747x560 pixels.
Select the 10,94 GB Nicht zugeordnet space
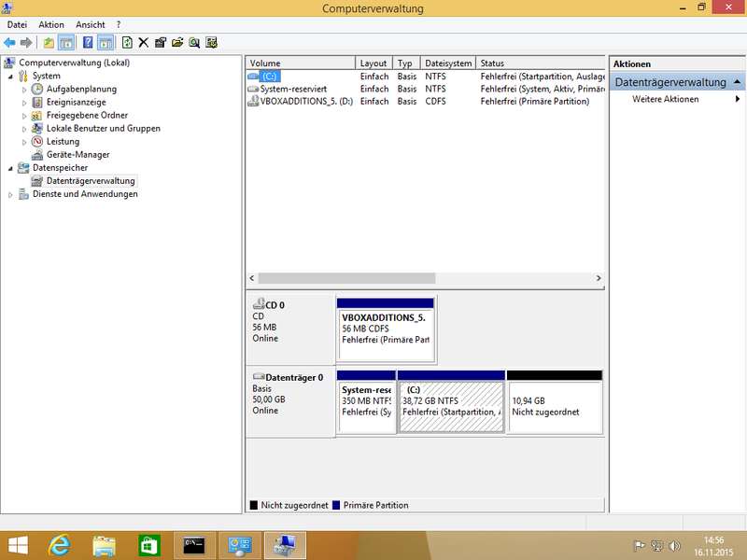[x=555, y=402]
